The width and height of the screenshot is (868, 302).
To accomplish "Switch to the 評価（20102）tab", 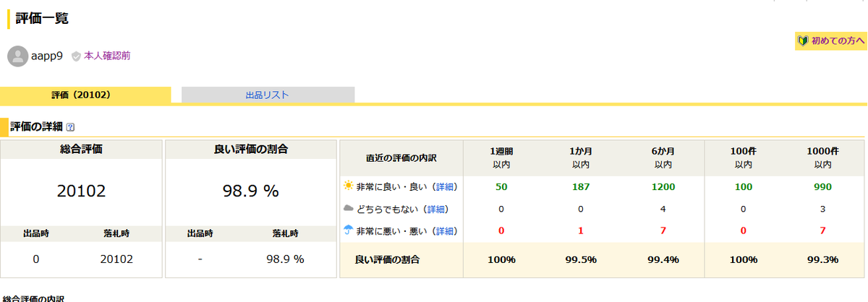I will (85, 95).
